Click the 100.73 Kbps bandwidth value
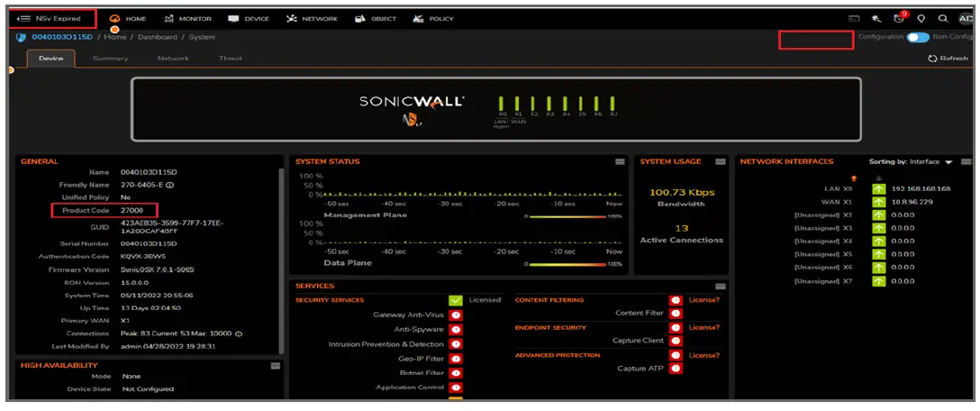 681,192
